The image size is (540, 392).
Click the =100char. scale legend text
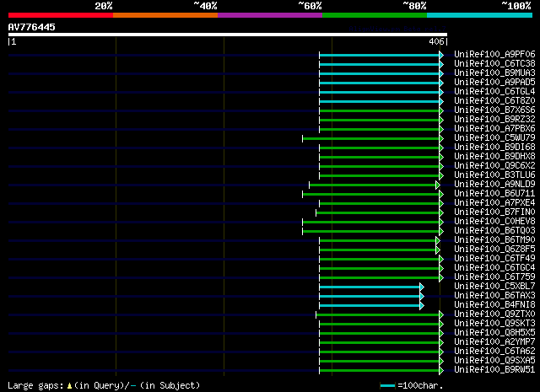[x=420, y=385]
